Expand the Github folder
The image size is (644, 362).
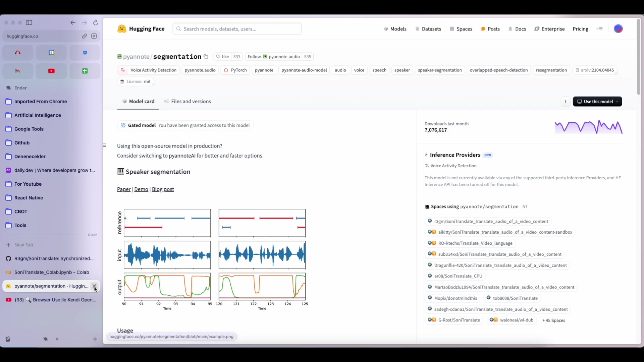[x=51, y=143]
